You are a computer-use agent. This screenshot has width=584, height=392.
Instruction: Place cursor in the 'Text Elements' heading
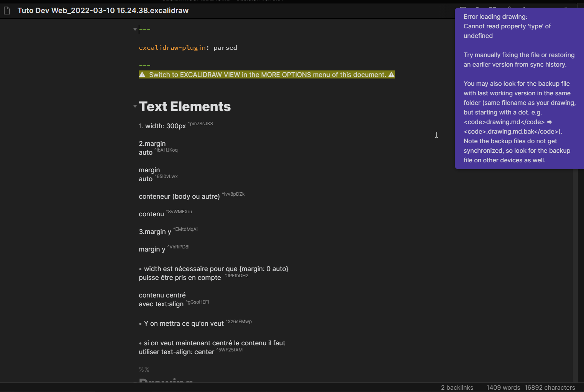[185, 106]
